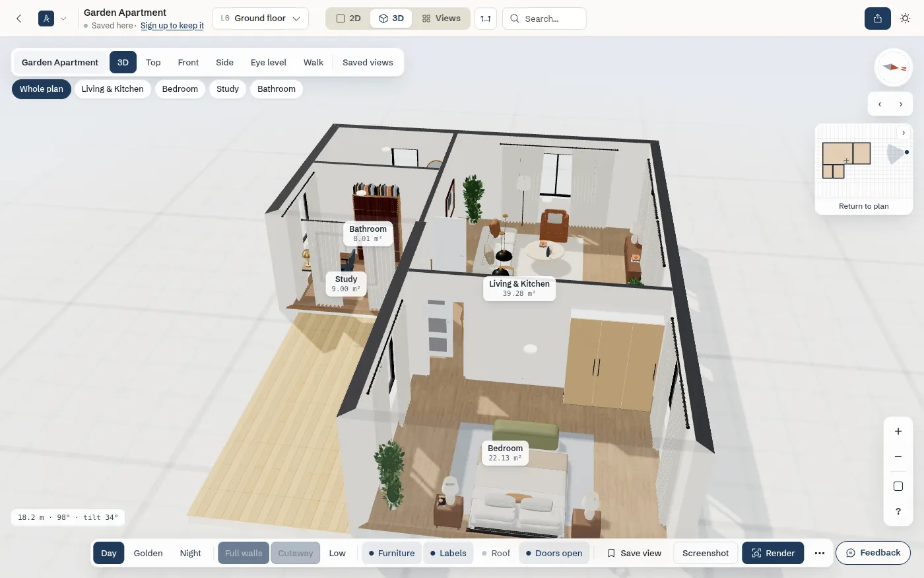
Task: Toggle Doors open
Action: click(x=554, y=554)
